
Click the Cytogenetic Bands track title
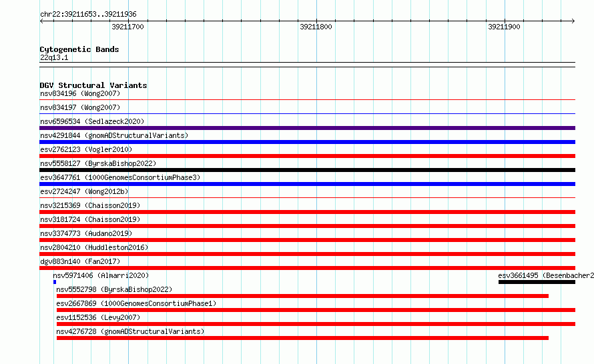pos(79,49)
